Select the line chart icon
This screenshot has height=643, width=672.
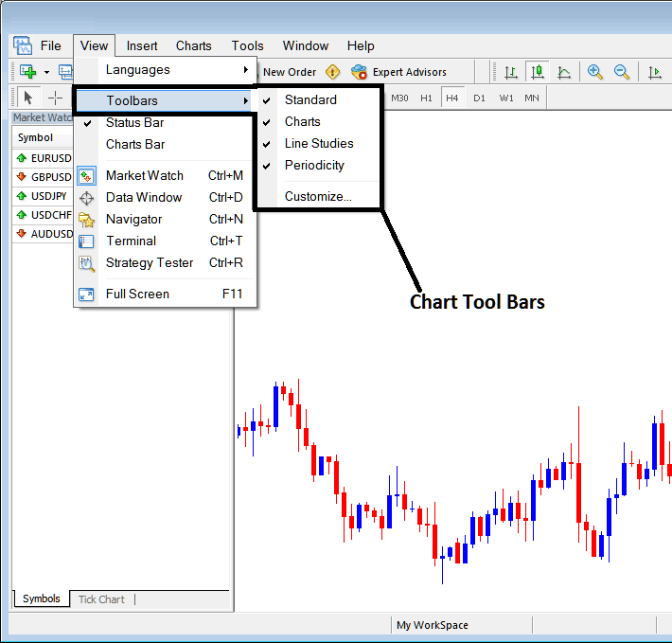tap(564, 72)
